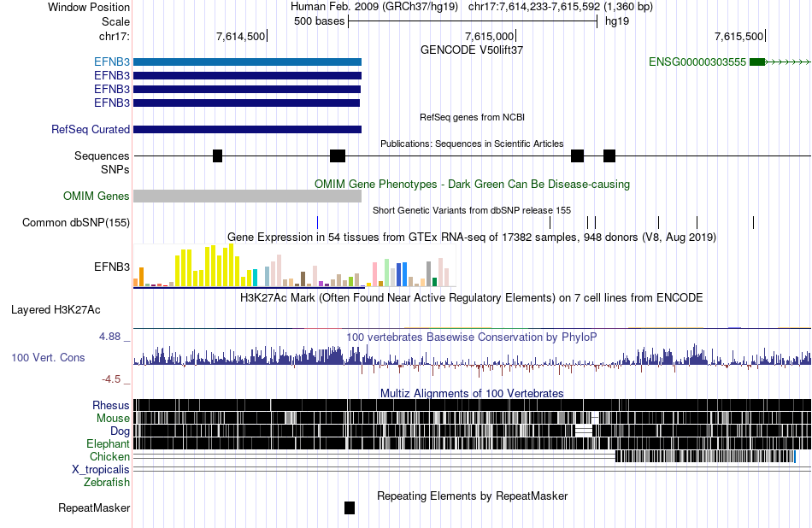Click the 7,614,500 ruler position
This screenshot has height=528, width=812.
click(240, 37)
